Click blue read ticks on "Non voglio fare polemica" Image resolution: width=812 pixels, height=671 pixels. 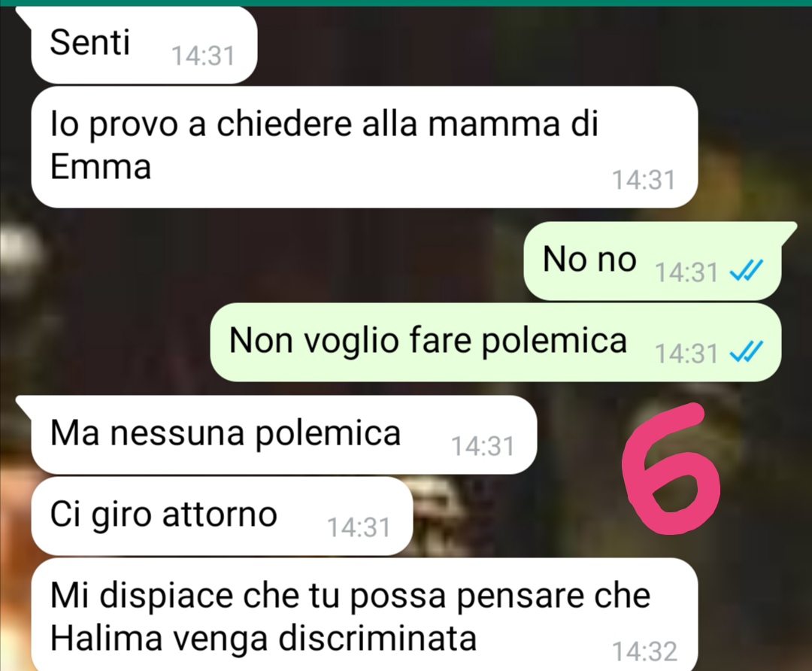(x=746, y=352)
